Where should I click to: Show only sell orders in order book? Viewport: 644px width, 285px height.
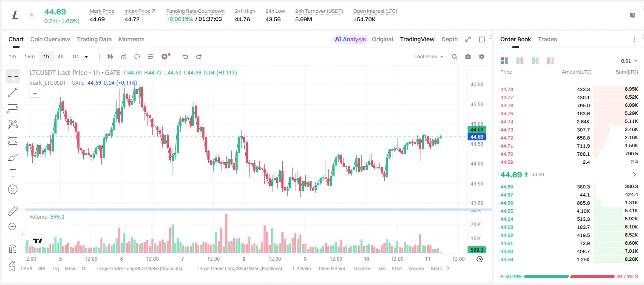point(550,61)
